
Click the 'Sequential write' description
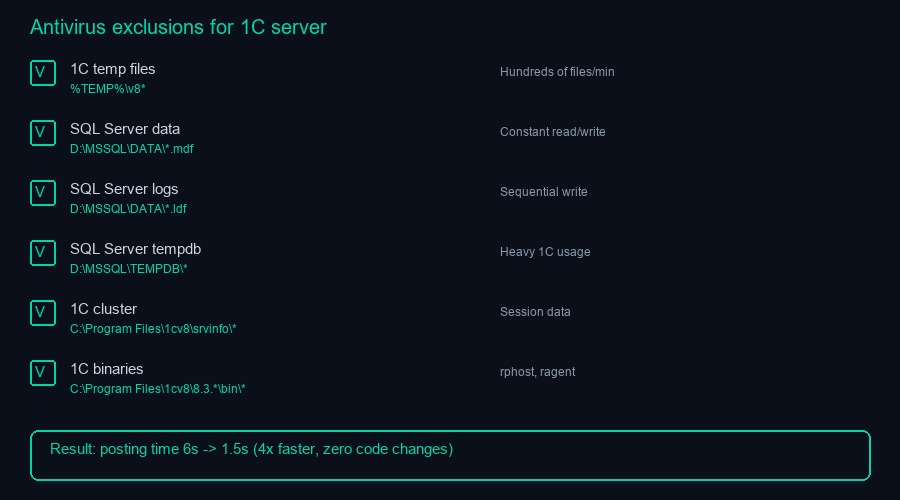point(543,192)
